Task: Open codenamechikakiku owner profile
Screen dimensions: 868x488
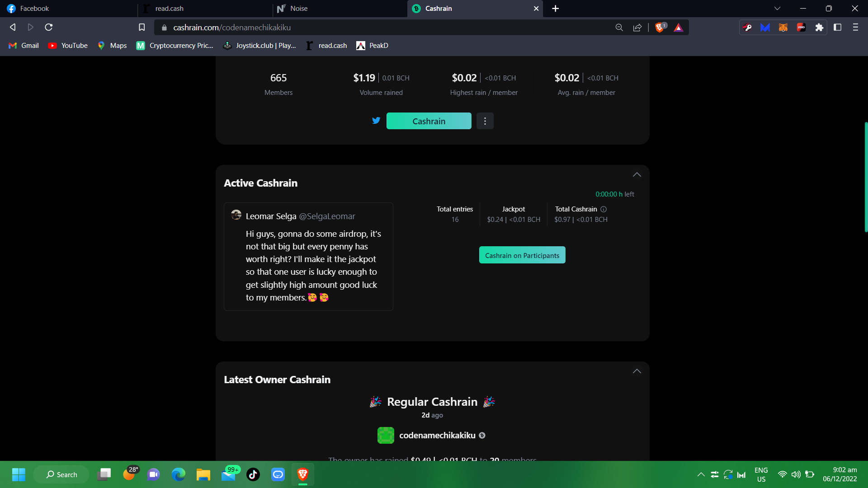Action: (x=437, y=436)
